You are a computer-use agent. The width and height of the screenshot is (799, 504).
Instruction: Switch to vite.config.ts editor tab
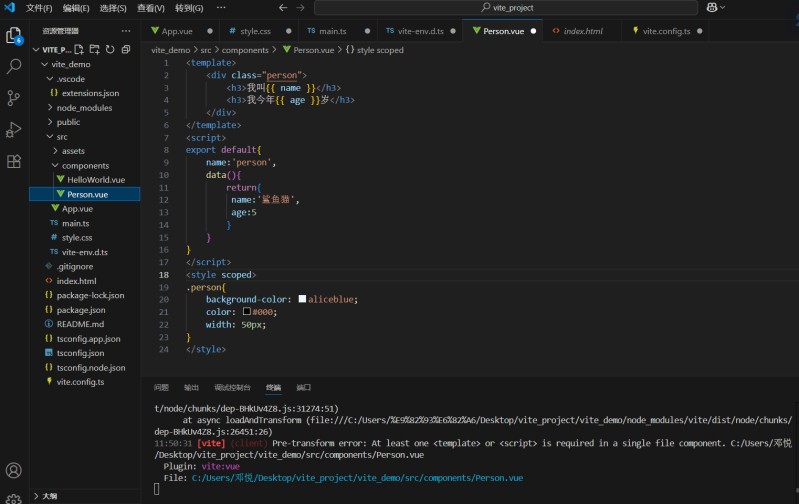pyautogui.click(x=666, y=31)
